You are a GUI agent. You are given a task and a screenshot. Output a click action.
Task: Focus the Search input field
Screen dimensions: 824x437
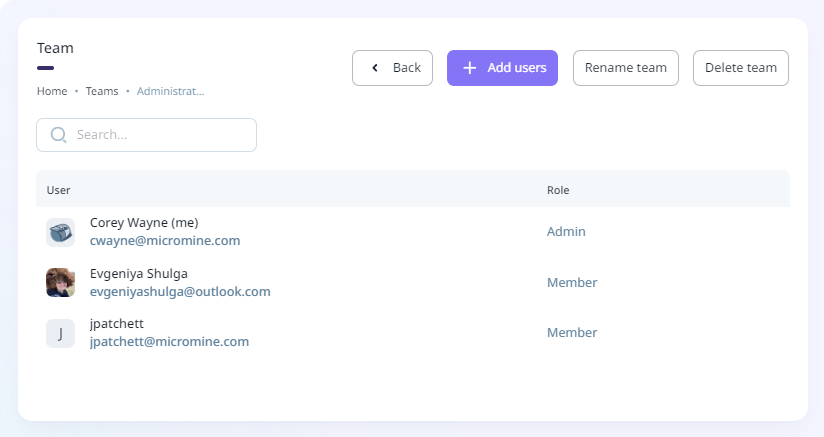tap(160, 135)
